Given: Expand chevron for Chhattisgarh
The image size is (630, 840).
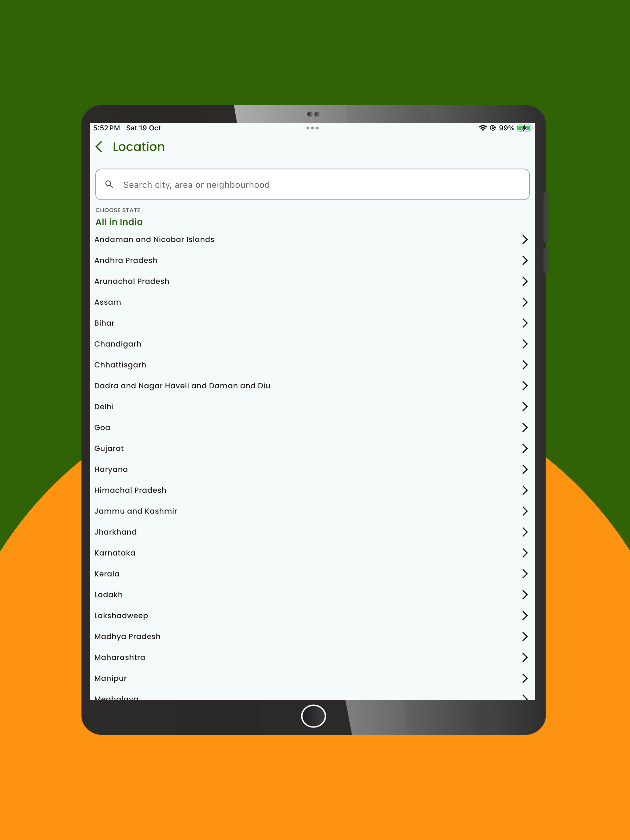Looking at the screenshot, I should 525,365.
